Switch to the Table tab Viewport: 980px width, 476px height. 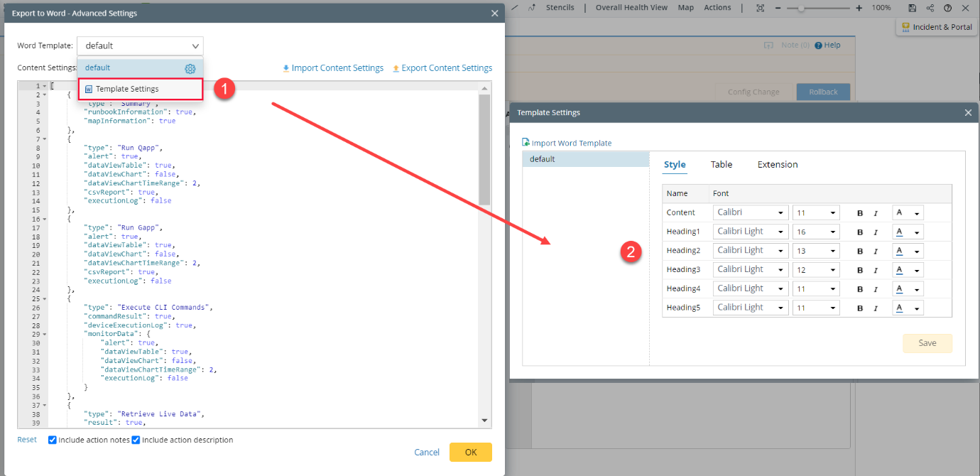click(721, 164)
